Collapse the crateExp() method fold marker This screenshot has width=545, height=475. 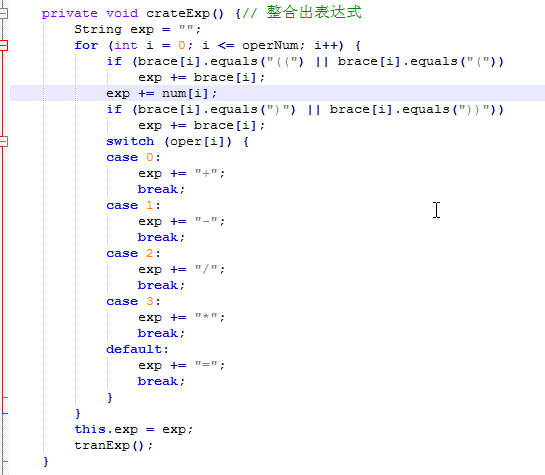3,13
